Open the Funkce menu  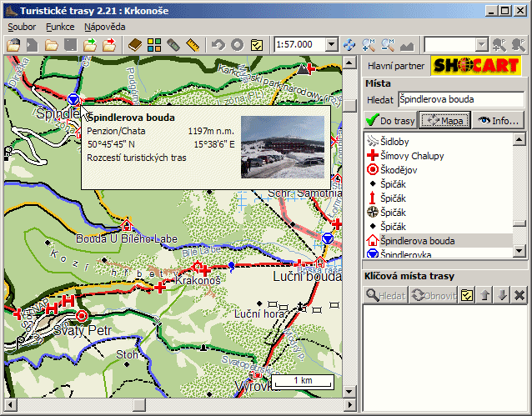(60, 27)
